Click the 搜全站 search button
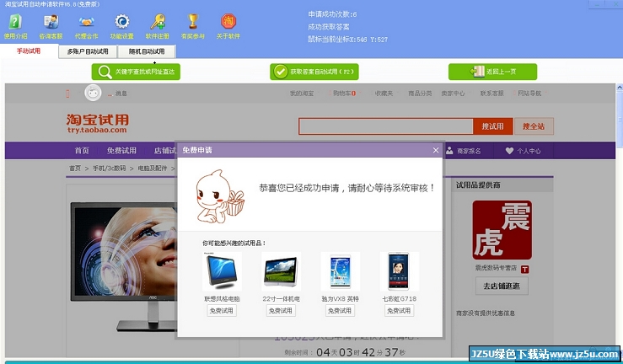Screen dimensions: 623x364 [x=534, y=126]
